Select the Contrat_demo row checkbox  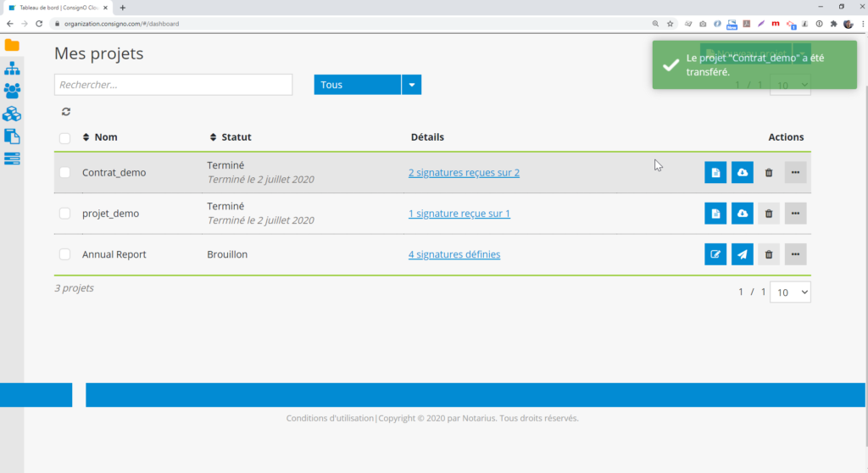click(x=65, y=173)
